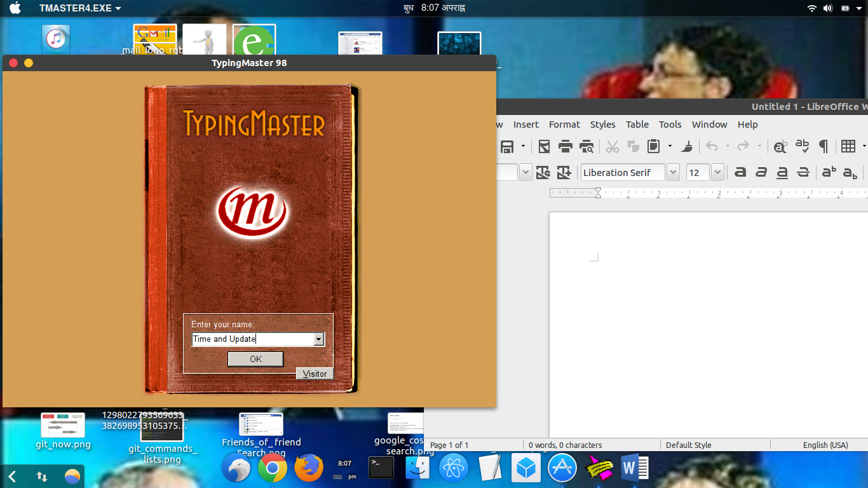Expand the Paste dropdown arrow
This screenshot has width=868, height=488.
tap(670, 147)
